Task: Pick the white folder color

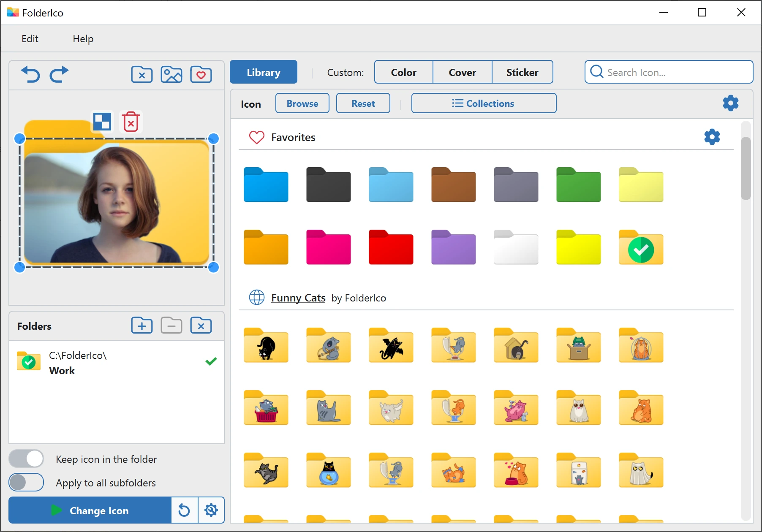Action: point(516,247)
